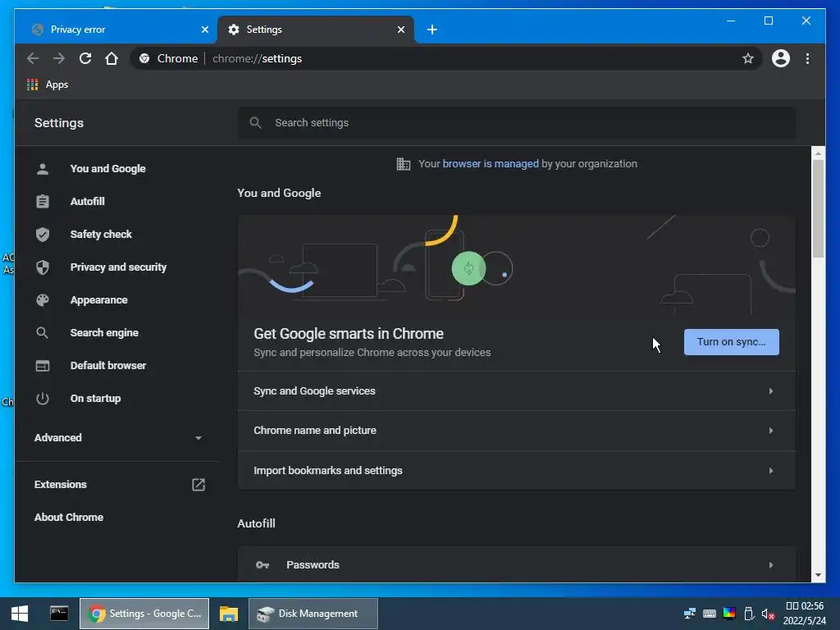
Task: Open Extensions via external link icon
Action: click(x=199, y=485)
